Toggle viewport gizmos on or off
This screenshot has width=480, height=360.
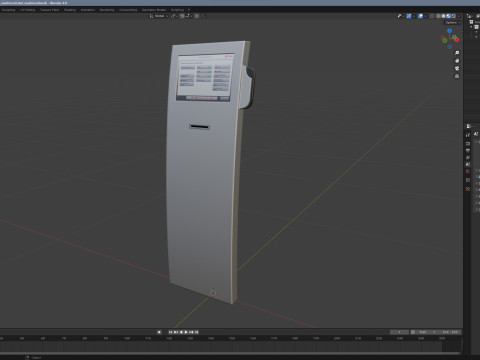click(409, 16)
